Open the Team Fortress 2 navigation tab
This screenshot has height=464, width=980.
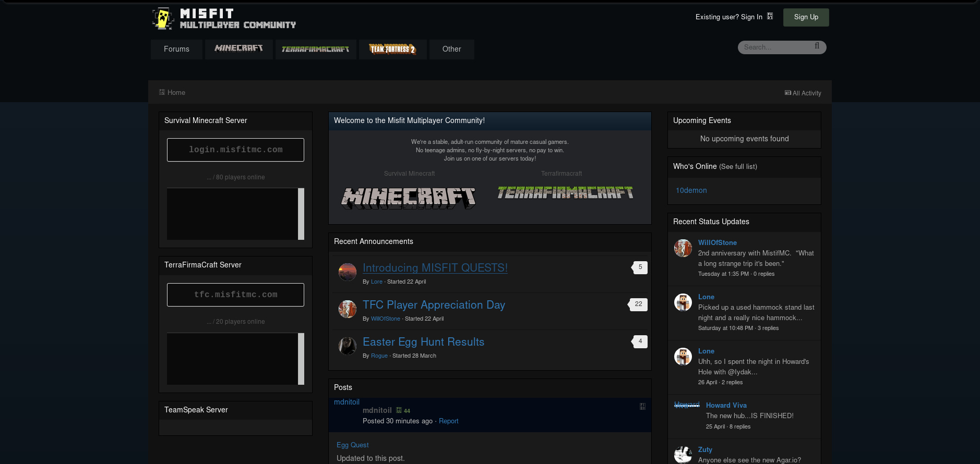(x=393, y=50)
